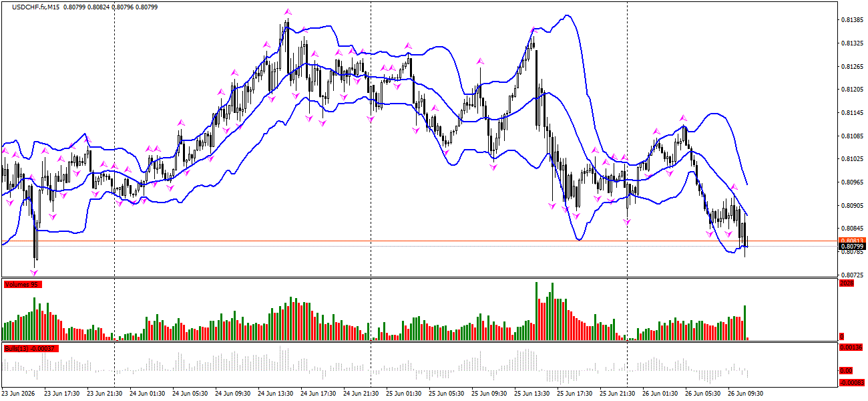
Task: Click the 0.80796 low value in chart header
Action: [x=123, y=7]
